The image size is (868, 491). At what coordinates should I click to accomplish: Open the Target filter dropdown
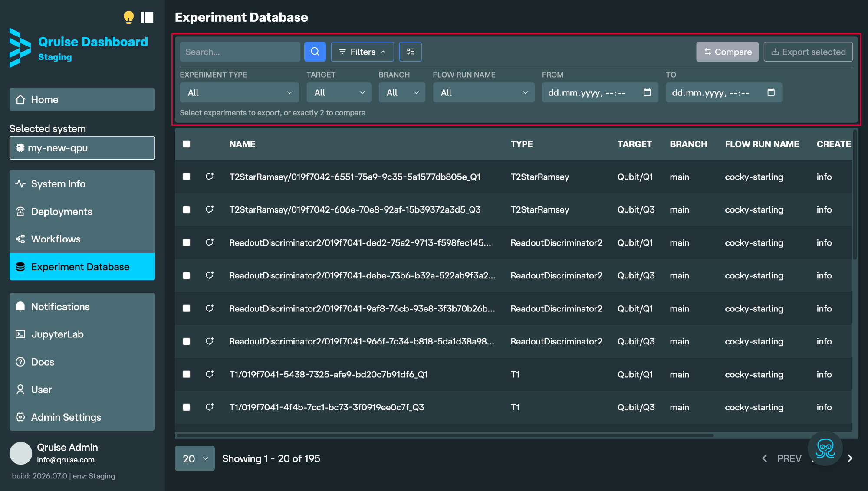coord(339,92)
